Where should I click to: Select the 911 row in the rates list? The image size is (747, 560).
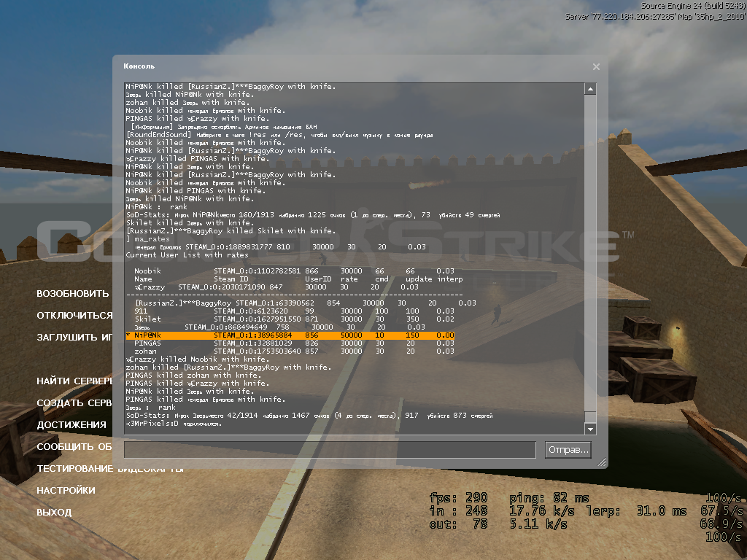294,311
